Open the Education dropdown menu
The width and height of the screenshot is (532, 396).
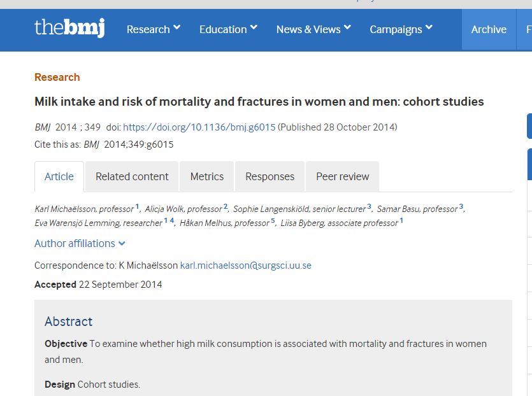pos(228,29)
